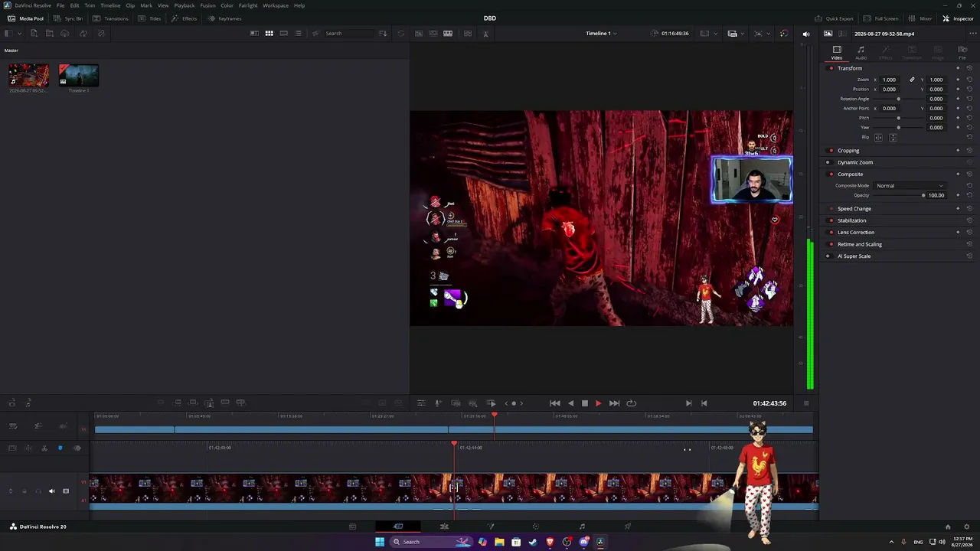Toggle Loop playback
The image size is (980, 551).
pos(631,403)
